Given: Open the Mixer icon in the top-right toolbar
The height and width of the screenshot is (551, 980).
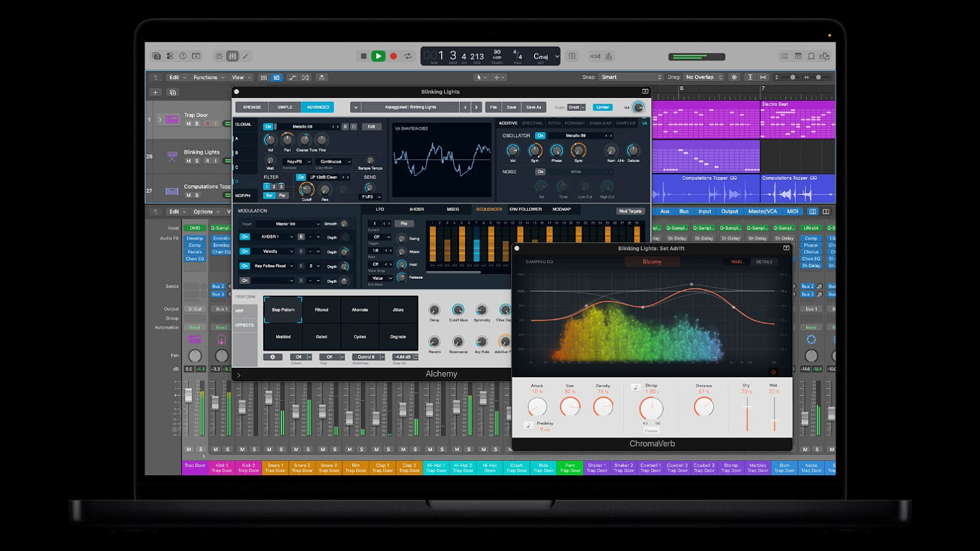Looking at the screenshot, I should [x=798, y=57].
